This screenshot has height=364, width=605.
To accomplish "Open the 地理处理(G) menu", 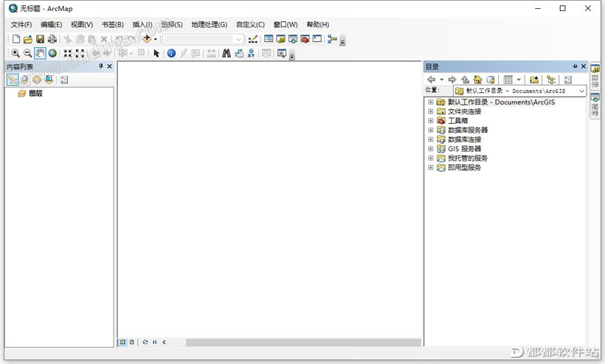I will pos(209,24).
